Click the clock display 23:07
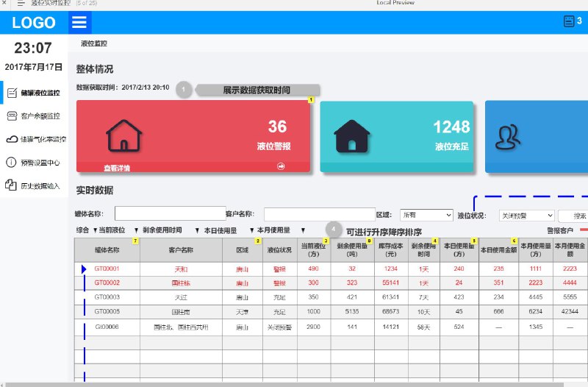 click(33, 48)
